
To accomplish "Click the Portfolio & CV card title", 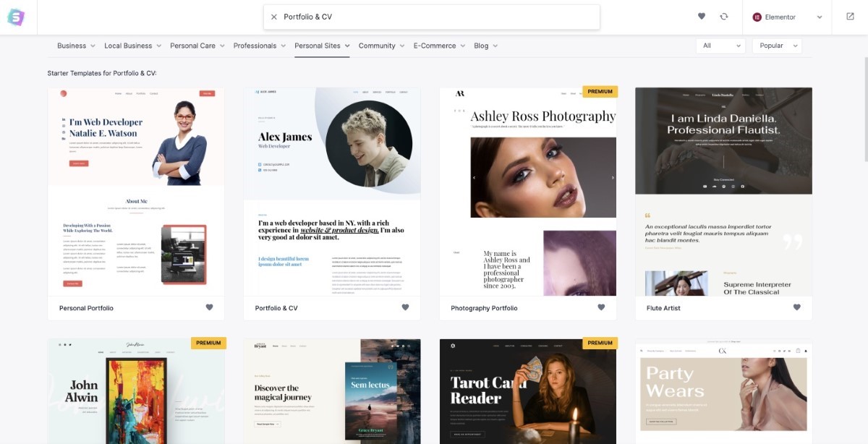I will tap(276, 308).
